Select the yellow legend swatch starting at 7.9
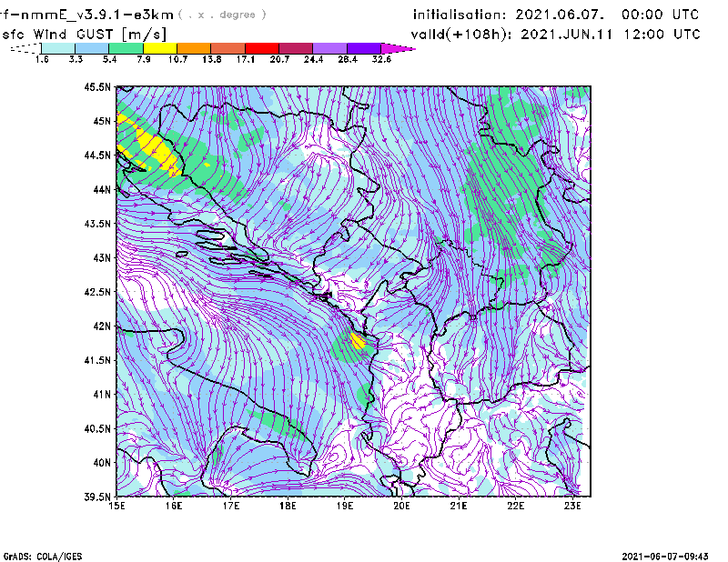 [x=160, y=48]
